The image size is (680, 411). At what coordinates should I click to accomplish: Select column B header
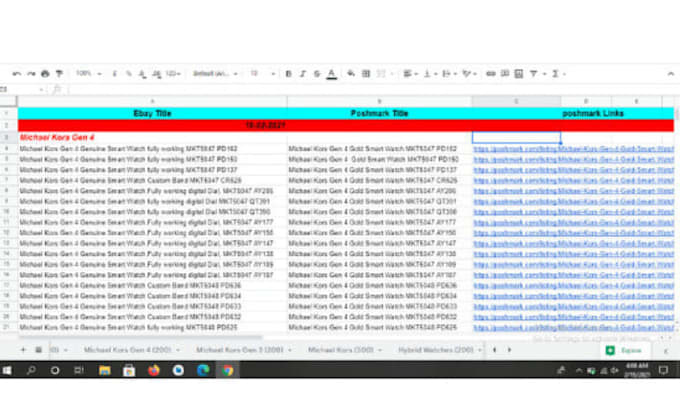pyautogui.click(x=379, y=101)
